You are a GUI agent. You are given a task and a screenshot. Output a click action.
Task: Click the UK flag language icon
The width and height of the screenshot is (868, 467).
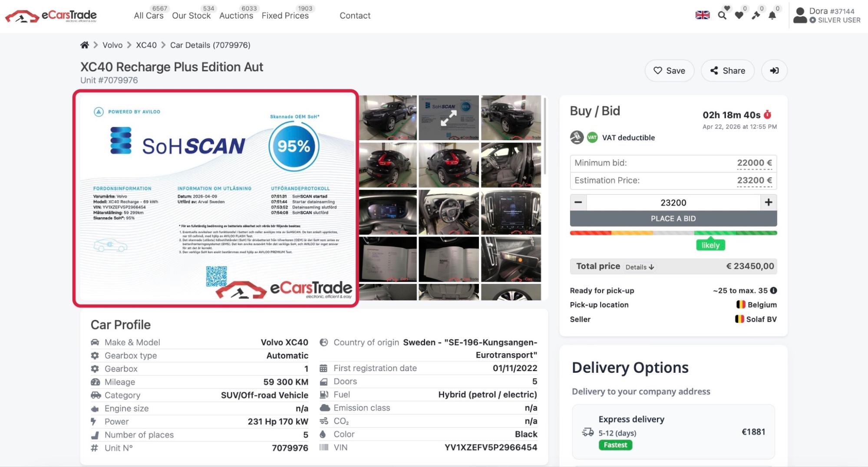click(702, 15)
